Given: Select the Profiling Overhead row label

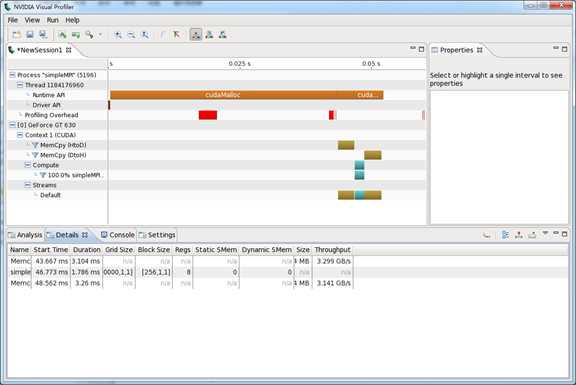Looking at the screenshot, I should click(x=51, y=115).
